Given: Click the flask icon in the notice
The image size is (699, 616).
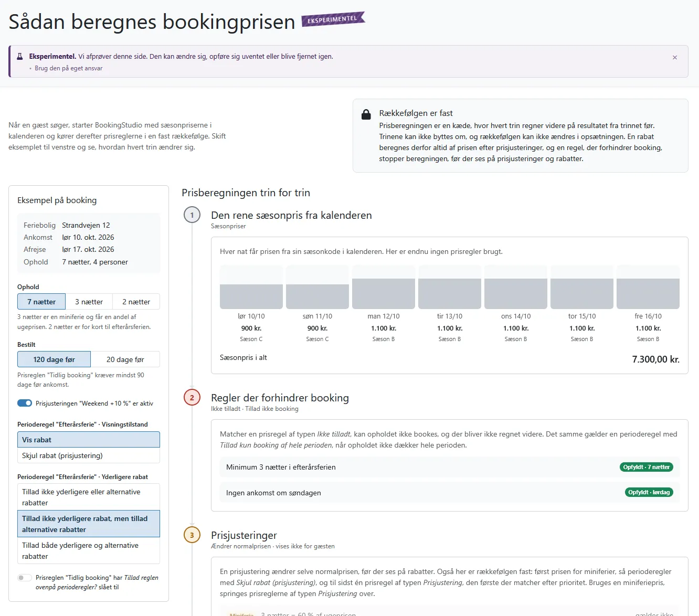Looking at the screenshot, I should pos(20,57).
